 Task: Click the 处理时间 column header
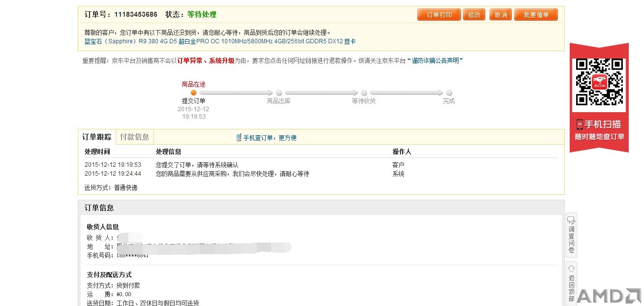click(x=97, y=152)
